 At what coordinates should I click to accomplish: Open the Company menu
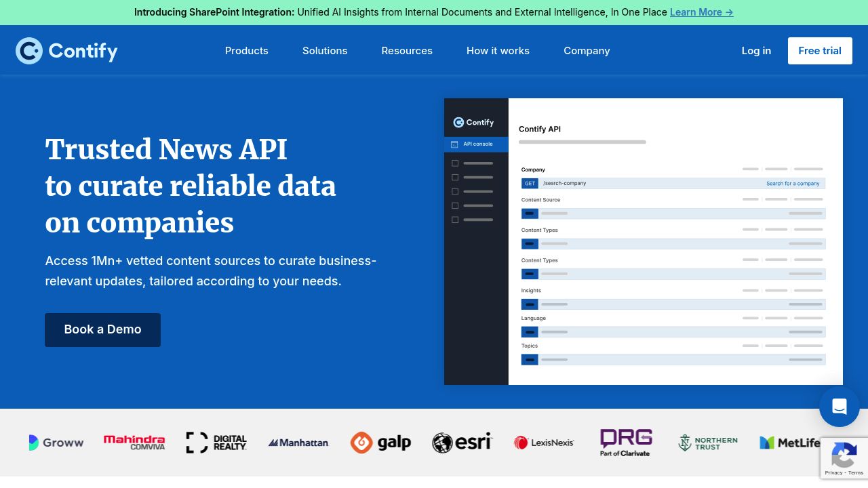point(587,51)
